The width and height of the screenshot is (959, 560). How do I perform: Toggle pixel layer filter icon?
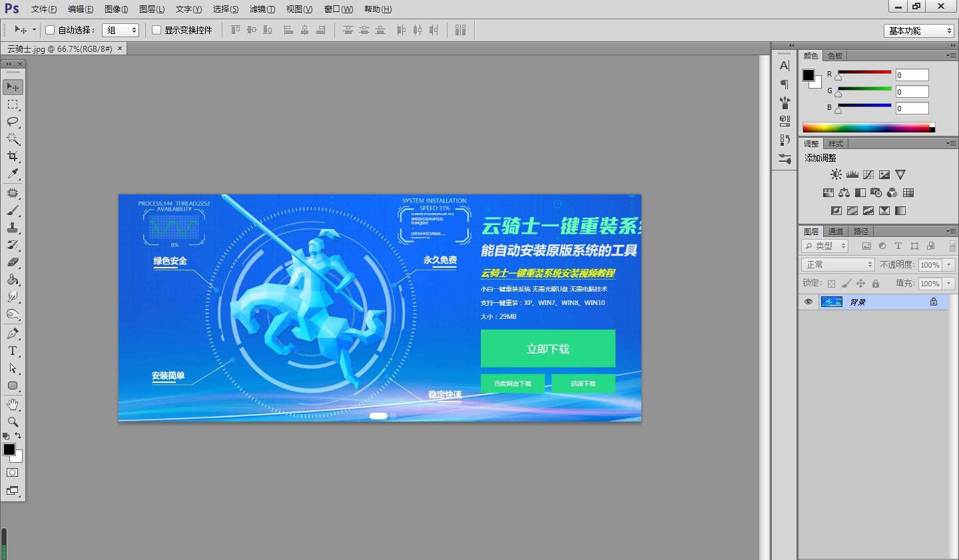(x=866, y=246)
